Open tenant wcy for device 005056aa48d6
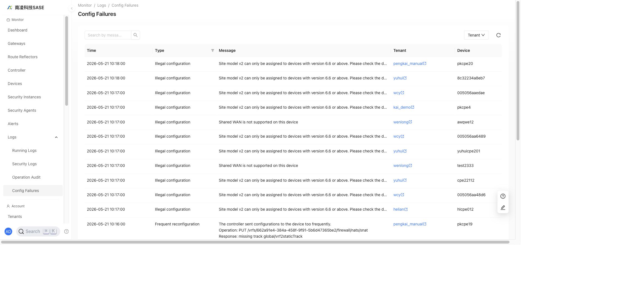The height and width of the screenshot is (299, 644). click(x=397, y=195)
